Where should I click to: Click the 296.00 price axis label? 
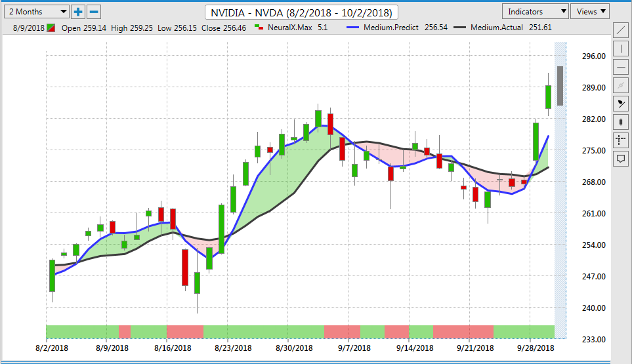point(594,56)
